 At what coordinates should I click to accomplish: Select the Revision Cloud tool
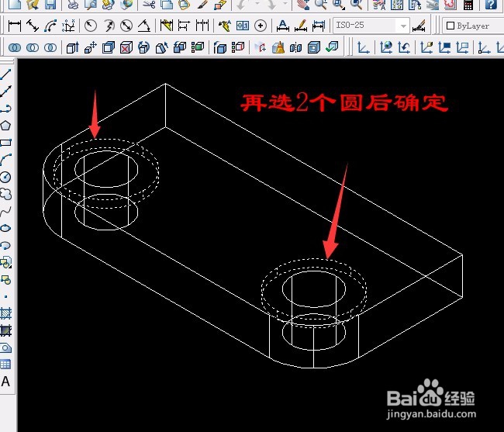(x=5, y=194)
